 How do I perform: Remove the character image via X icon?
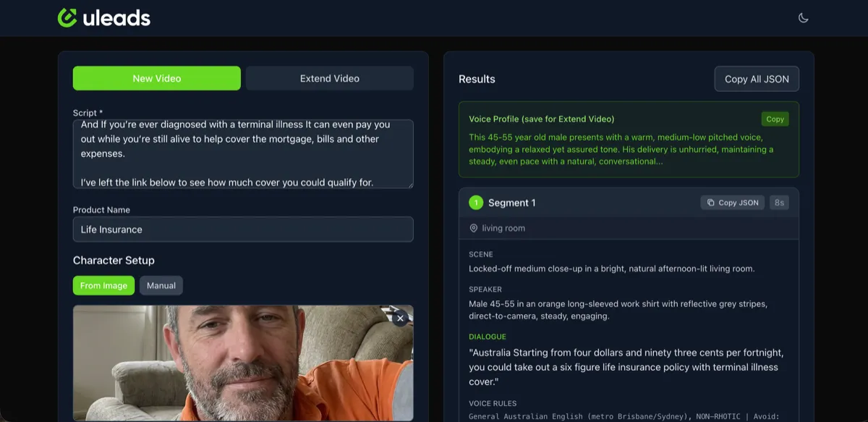[400, 318]
